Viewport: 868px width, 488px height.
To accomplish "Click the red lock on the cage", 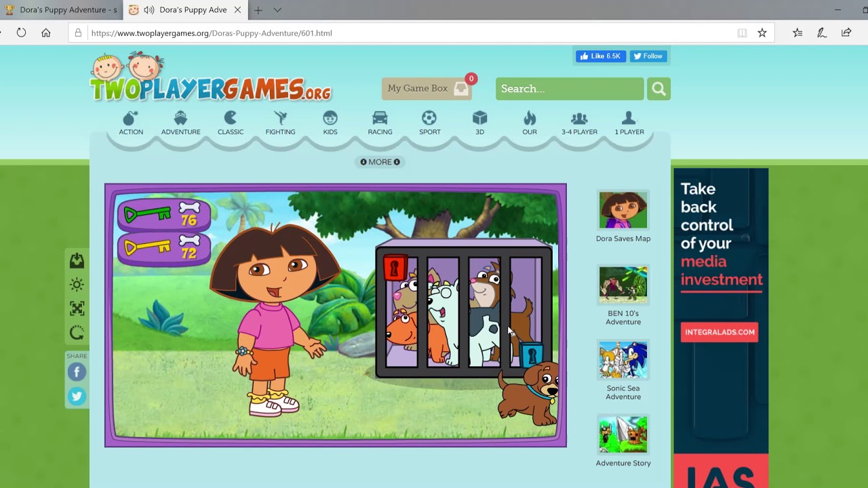I will click(395, 267).
